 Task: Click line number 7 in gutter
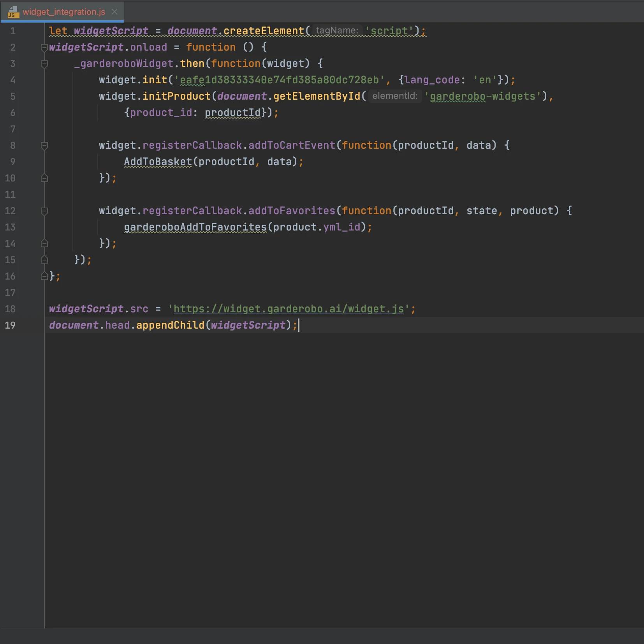pyautogui.click(x=13, y=129)
